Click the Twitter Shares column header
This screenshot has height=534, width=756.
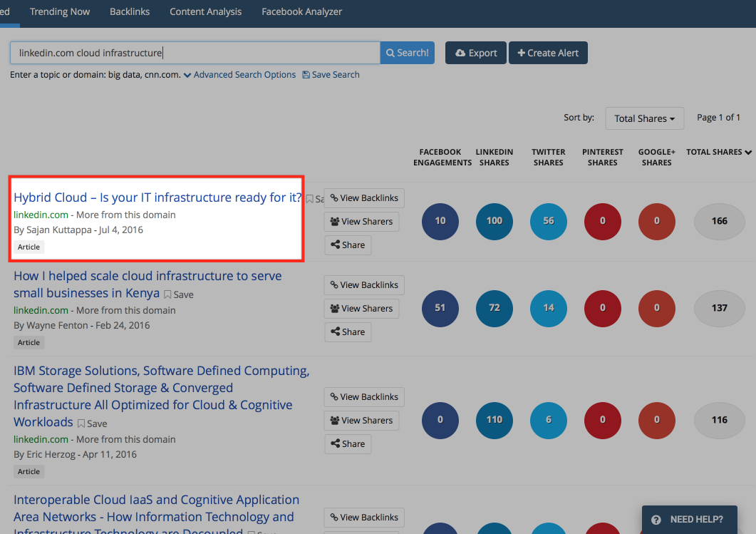(x=548, y=158)
